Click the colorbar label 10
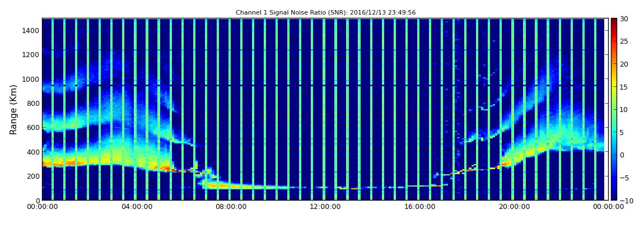The width and height of the screenshot is (644, 228). pos(624,109)
